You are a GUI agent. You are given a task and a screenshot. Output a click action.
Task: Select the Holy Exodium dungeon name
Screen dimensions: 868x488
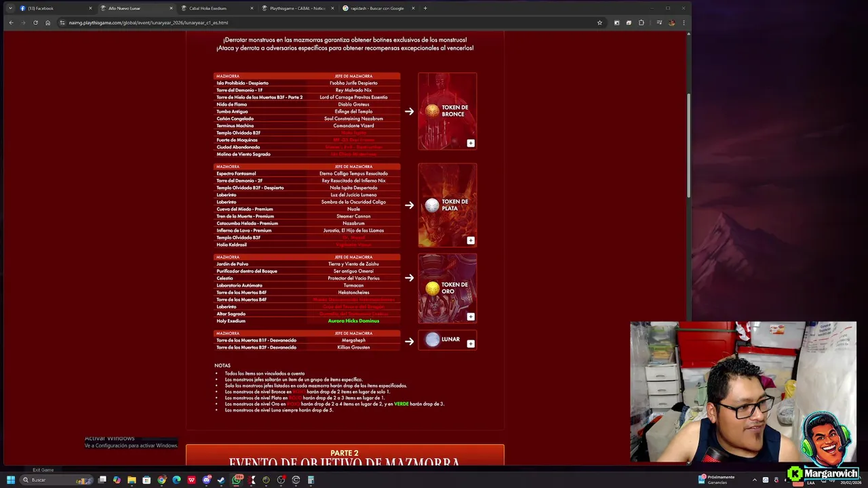[231, 321]
